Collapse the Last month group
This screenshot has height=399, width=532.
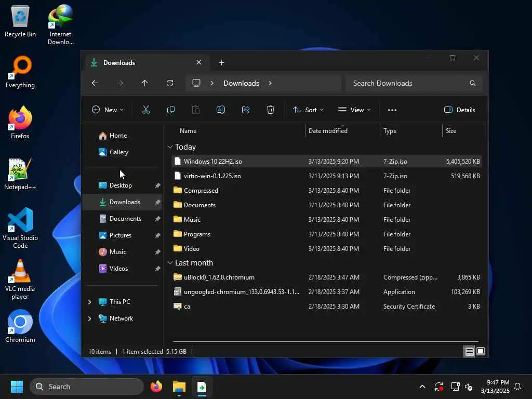point(170,263)
